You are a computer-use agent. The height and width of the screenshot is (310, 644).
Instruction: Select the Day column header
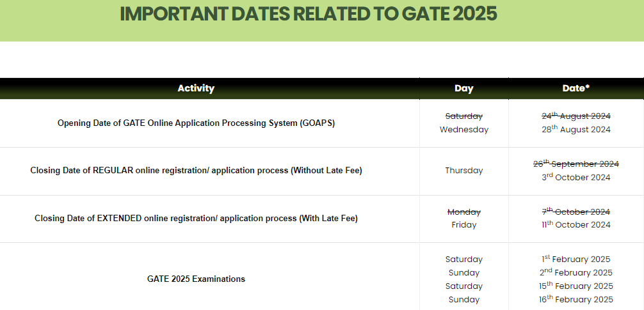pos(463,88)
